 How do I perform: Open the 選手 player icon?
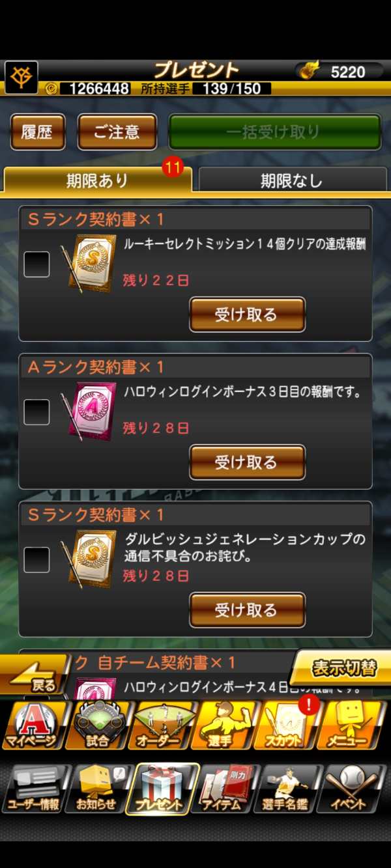click(224, 725)
